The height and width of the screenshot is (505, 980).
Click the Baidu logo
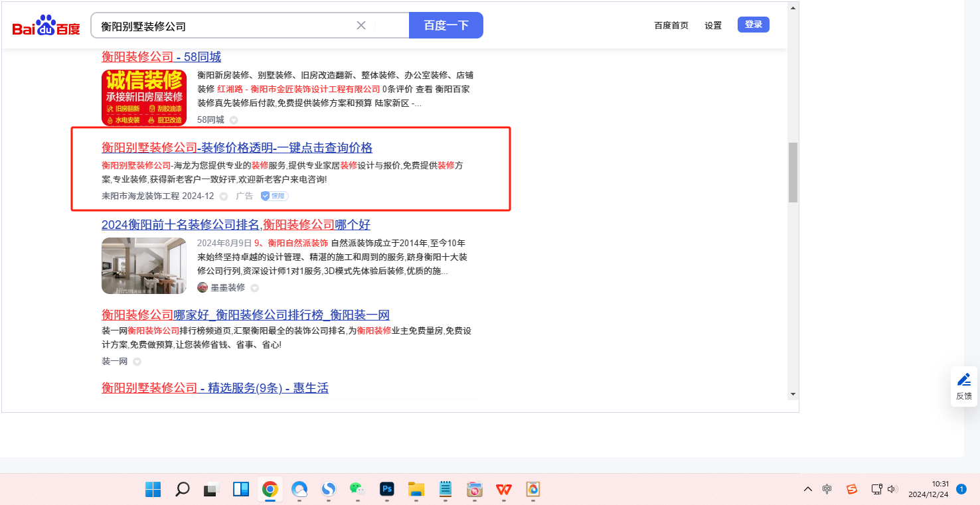click(46, 26)
